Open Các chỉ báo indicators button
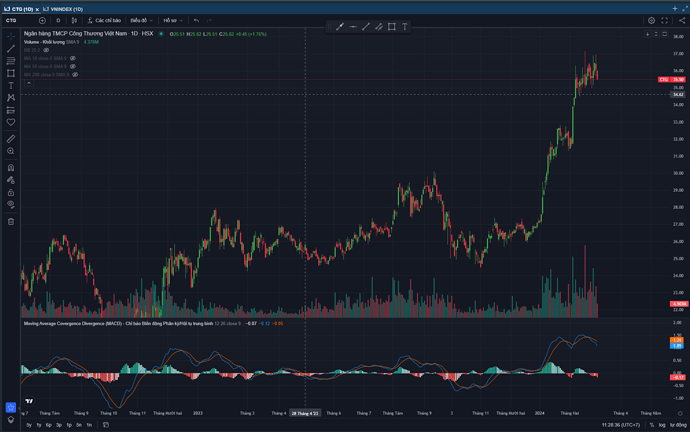This screenshot has width=690, height=432. pyautogui.click(x=103, y=20)
